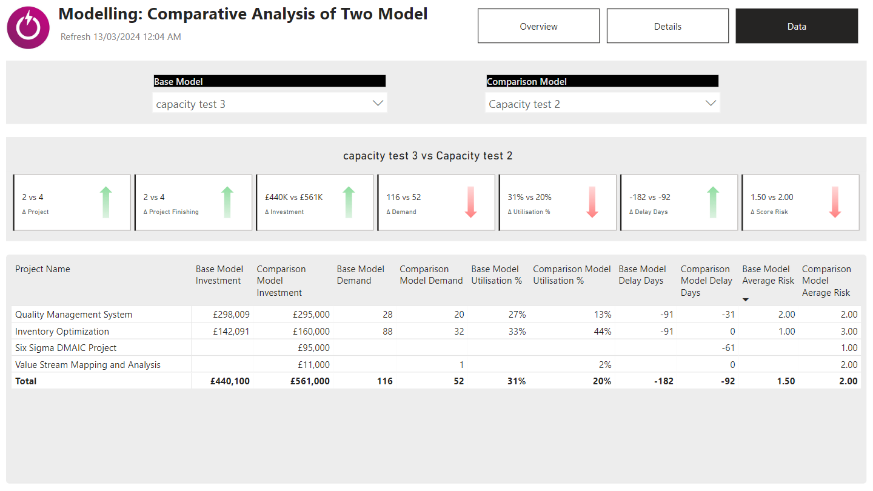Click the 3.00 average risk cell
Screen dimensions: 873x491
point(849,331)
